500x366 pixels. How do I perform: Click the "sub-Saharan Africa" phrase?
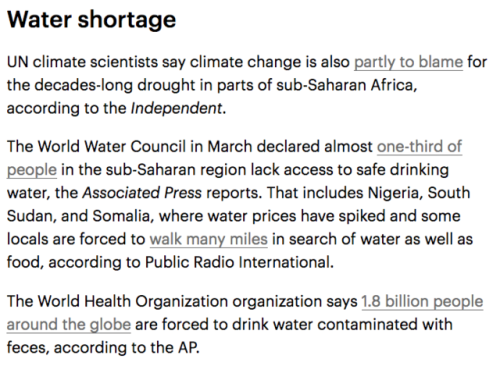pyautogui.click(x=346, y=85)
